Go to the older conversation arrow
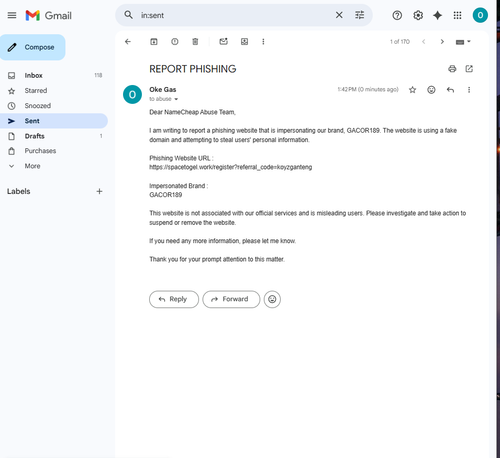 (442, 42)
